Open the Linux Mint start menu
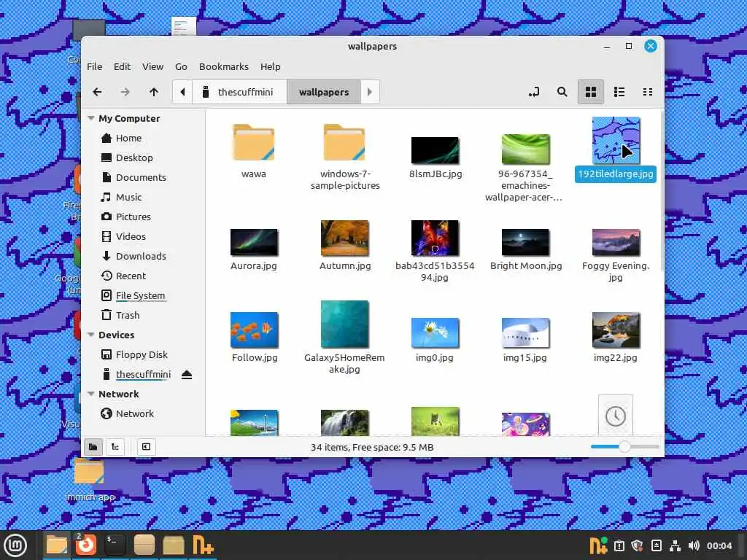 tap(15, 545)
